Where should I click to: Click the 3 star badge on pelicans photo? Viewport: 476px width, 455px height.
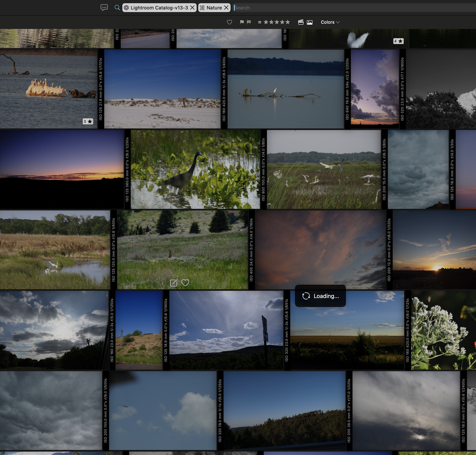tap(88, 122)
